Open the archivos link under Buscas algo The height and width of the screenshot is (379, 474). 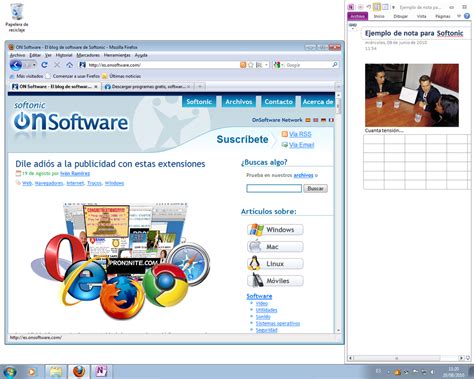pos(303,175)
